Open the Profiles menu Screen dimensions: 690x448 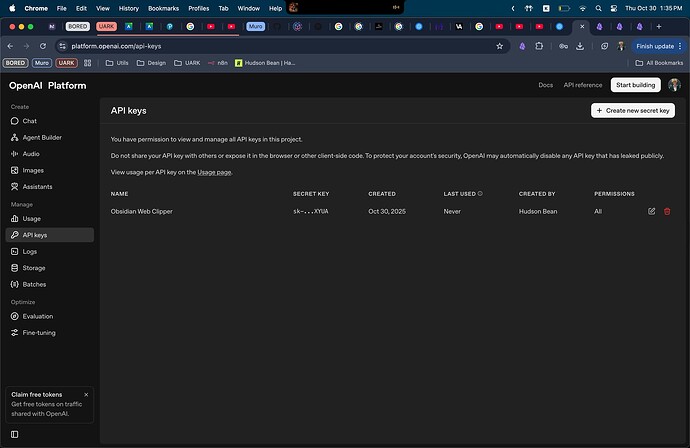click(198, 8)
